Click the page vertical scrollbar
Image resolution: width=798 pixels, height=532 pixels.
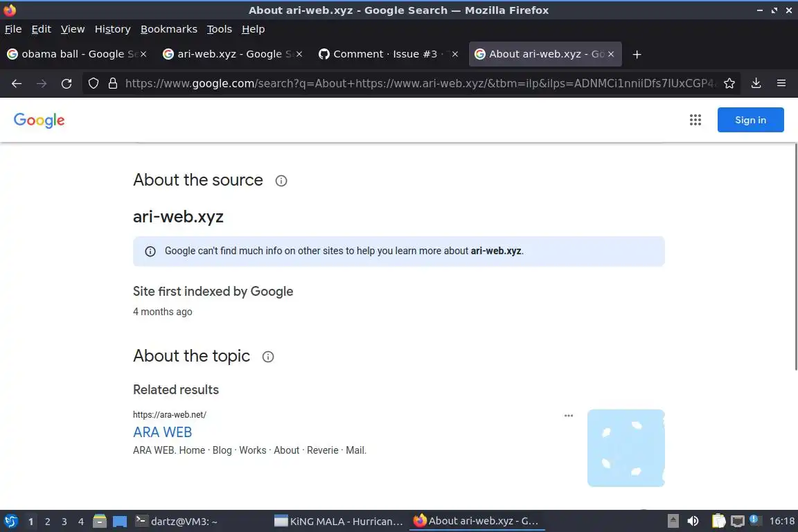[795, 257]
